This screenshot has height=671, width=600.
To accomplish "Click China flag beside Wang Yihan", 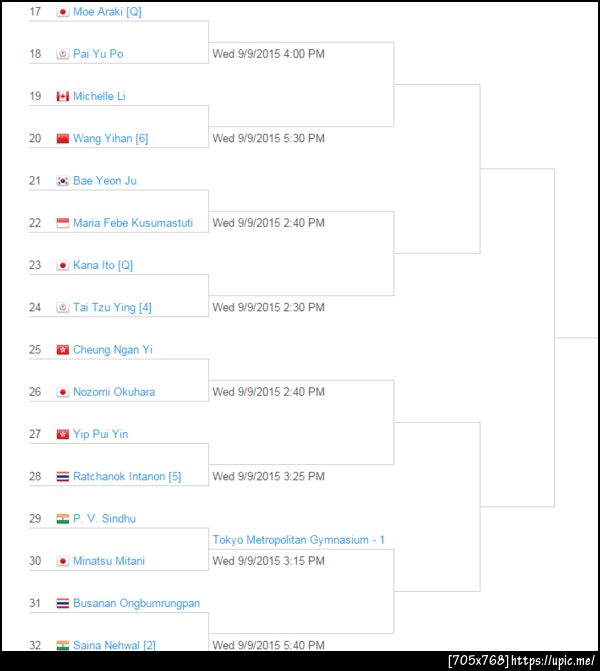I will point(63,139).
